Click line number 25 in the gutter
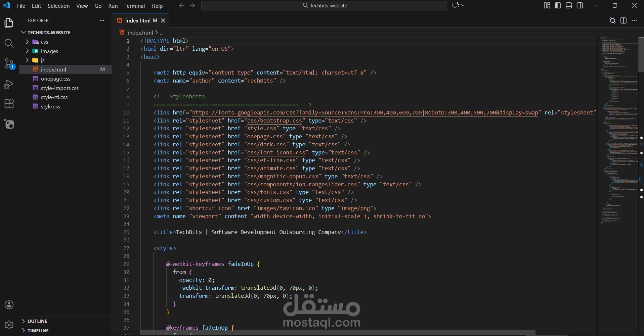Screen dimensions: 644x336 [126, 232]
